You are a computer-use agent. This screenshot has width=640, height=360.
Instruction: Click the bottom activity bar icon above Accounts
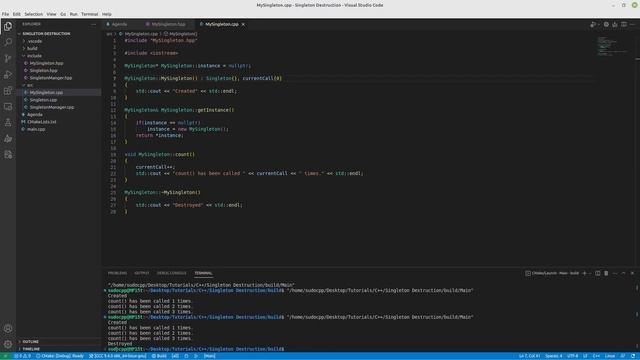click(x=8, y=155)
